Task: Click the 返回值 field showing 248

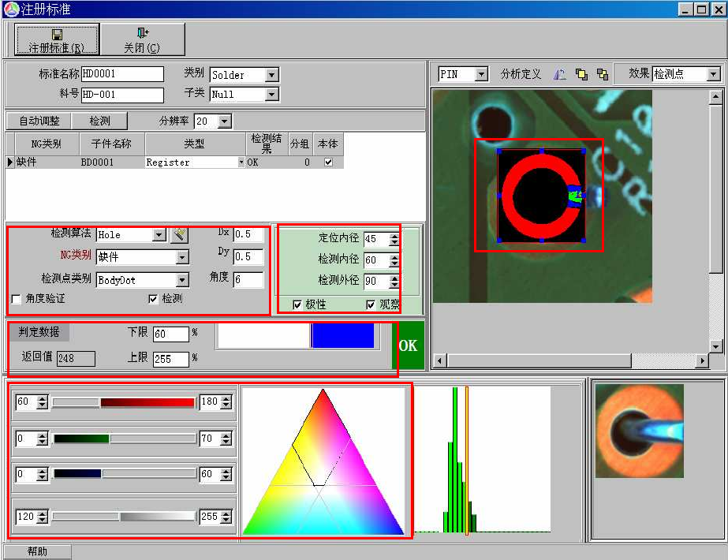Action: pyautogui.click(x=76, y=358)
